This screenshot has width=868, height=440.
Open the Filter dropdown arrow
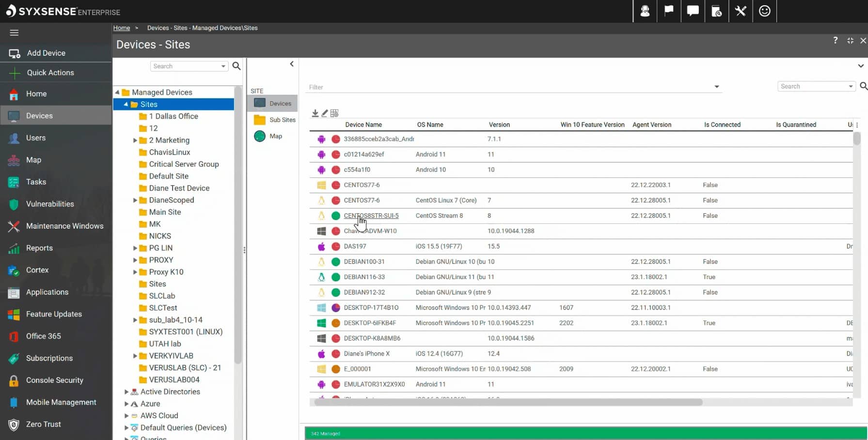tap(717, 87)
